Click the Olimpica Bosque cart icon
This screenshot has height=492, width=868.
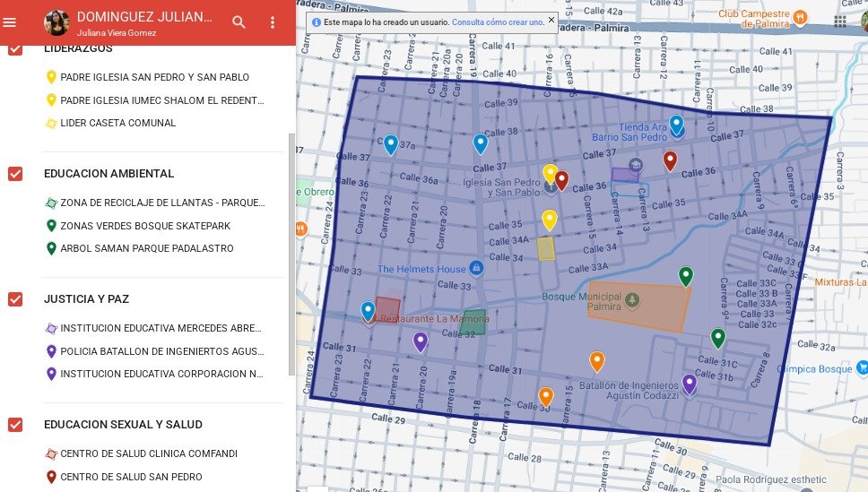click(862, 367)
